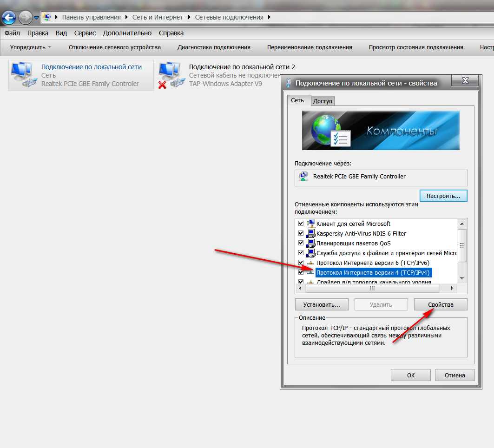
Task: Click the properties dialog title bar icon
Action: pos(288,83)
